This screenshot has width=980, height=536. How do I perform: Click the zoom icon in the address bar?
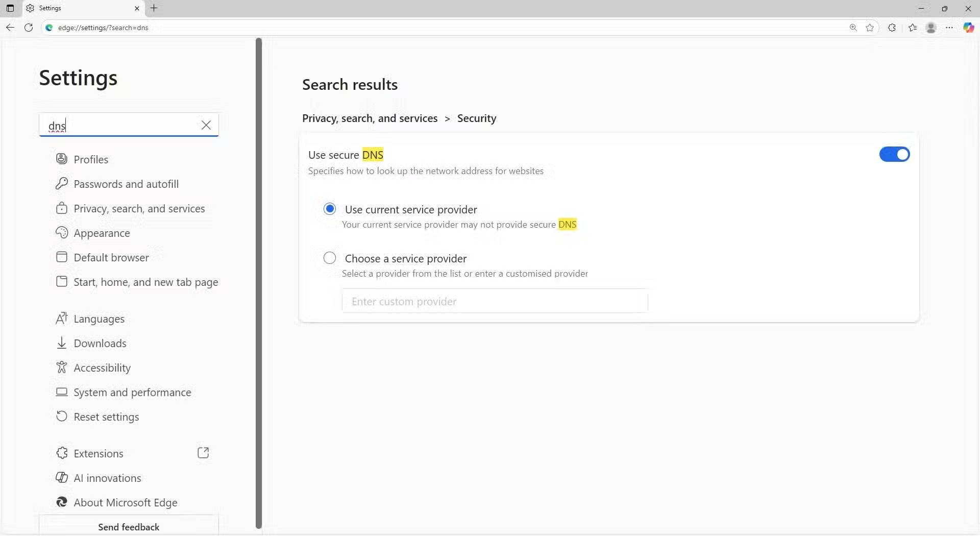(853, 28)
